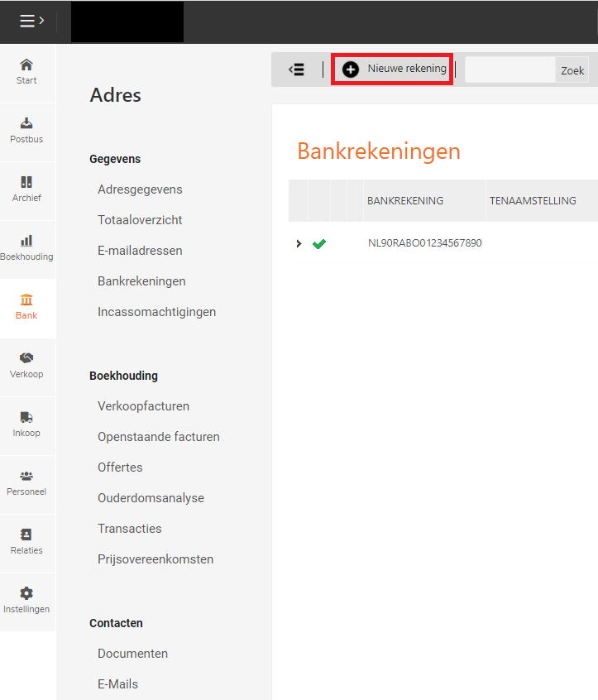Click the Nieuwe rekening button
The height and width of the screenshot is (700, 598).
point(392,70)
